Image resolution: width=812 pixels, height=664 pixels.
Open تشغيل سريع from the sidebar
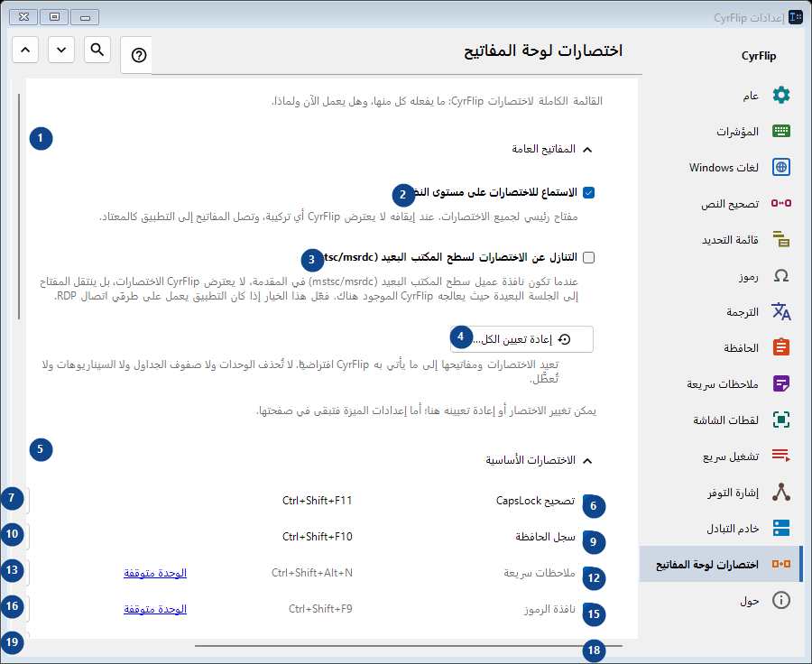coord(721,456)
